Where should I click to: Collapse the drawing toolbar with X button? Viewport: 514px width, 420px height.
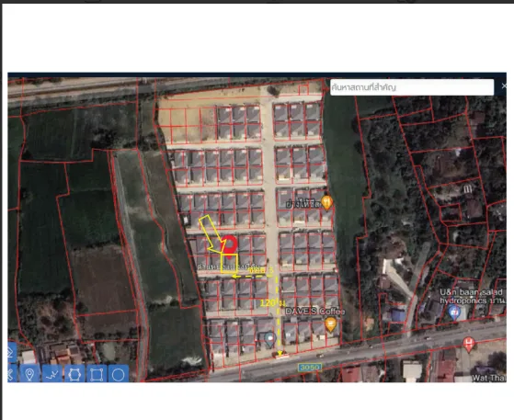[12, 374]
